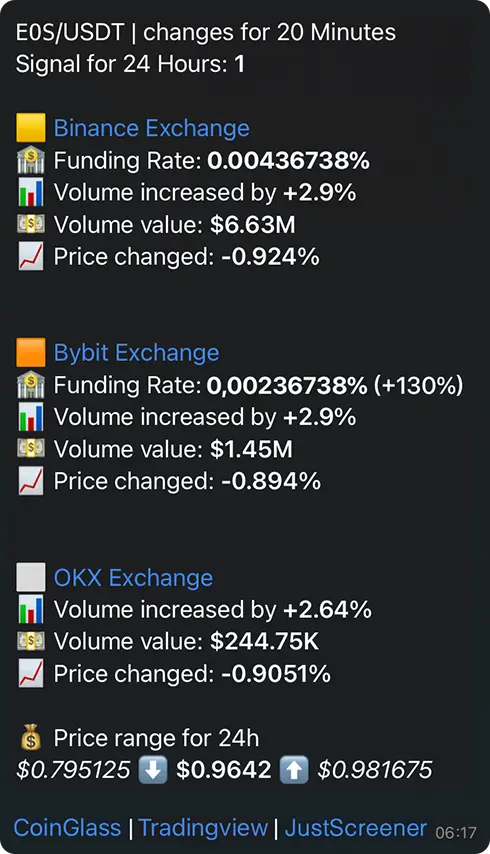Open the Binance Exchange link
Image resolution: width=490 pixels, height=854 pixels.
[x=151, y=129]
